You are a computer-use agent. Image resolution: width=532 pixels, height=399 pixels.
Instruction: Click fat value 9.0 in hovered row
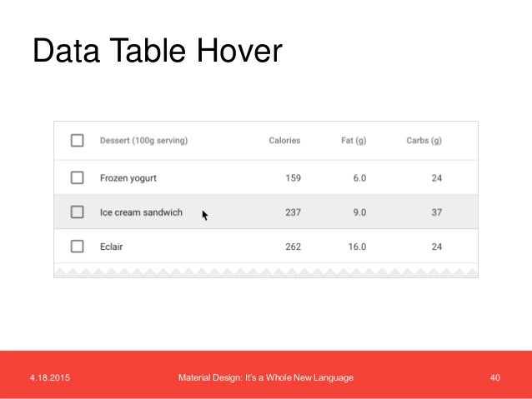click(x=359, y=212)
